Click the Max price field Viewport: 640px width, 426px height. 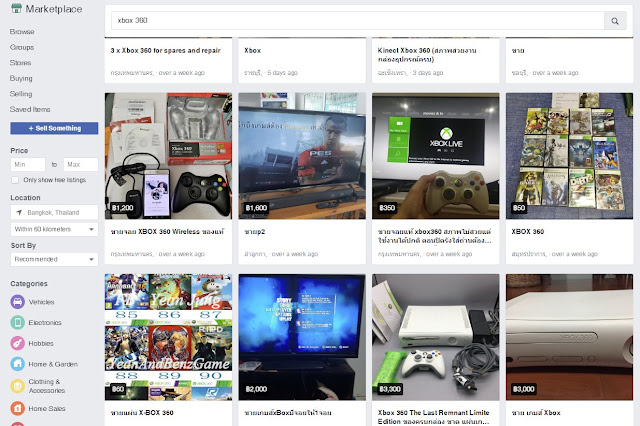pos(81,164)
